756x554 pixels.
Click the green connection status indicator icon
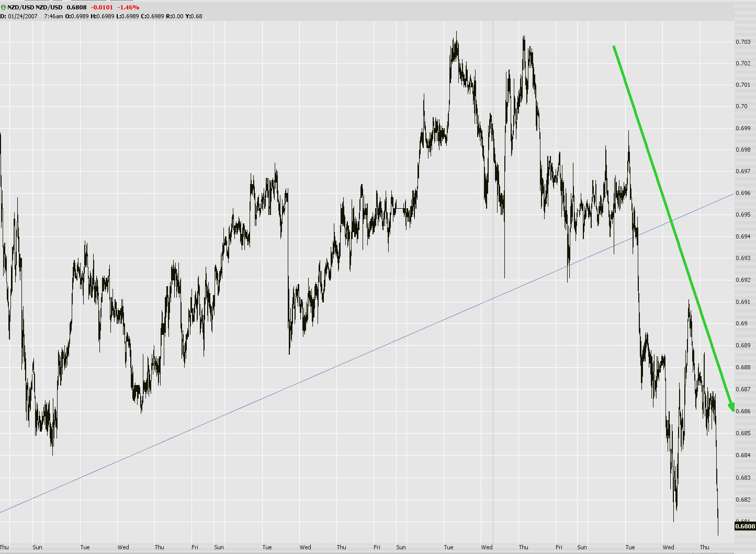pos(4,7)
